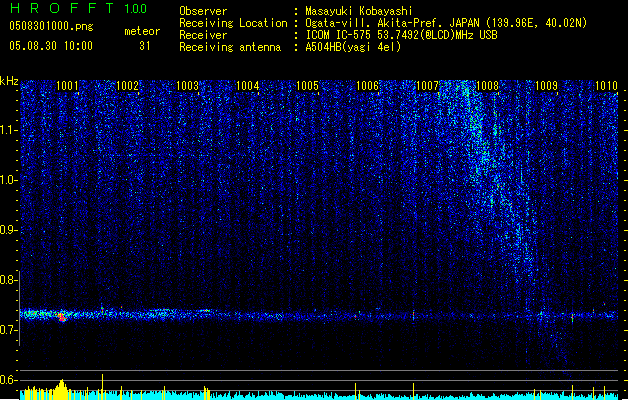Click the antenna value A504HB(yagi 4el)
Image resolution: width=629 pixels, height=400 pixels.
tap(353, 47)
